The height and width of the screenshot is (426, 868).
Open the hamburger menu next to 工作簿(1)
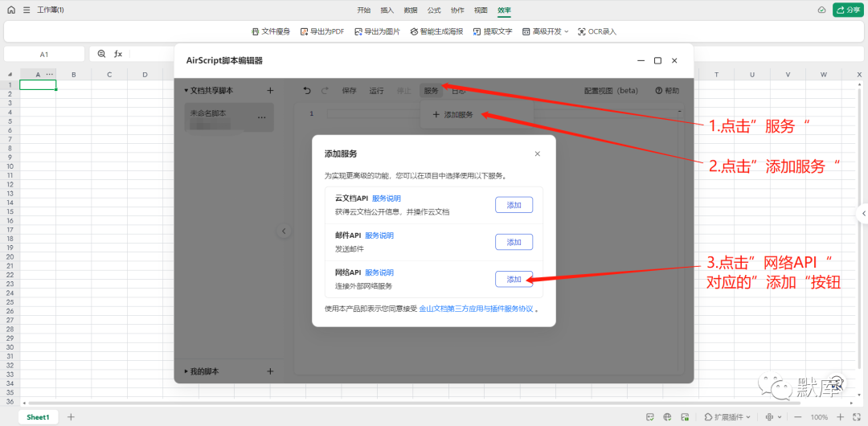tap(27, 10)
